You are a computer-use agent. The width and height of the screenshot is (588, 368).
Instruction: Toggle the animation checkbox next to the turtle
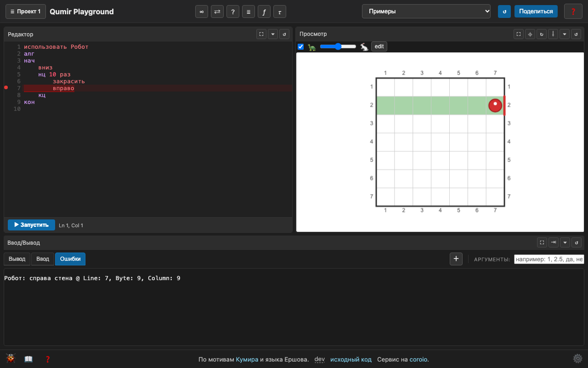tap(301, 46)
